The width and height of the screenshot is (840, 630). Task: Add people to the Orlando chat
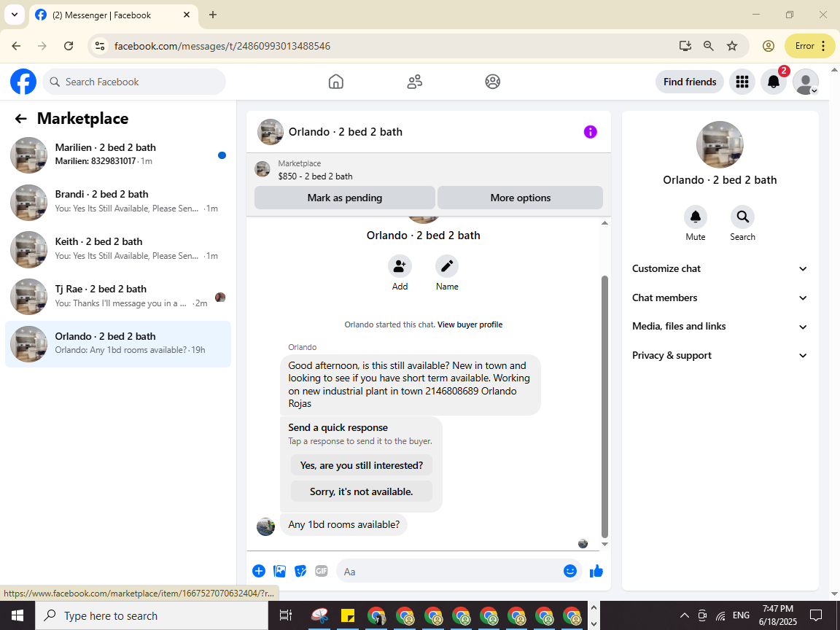pyautogui.click(x=400, y=266)
